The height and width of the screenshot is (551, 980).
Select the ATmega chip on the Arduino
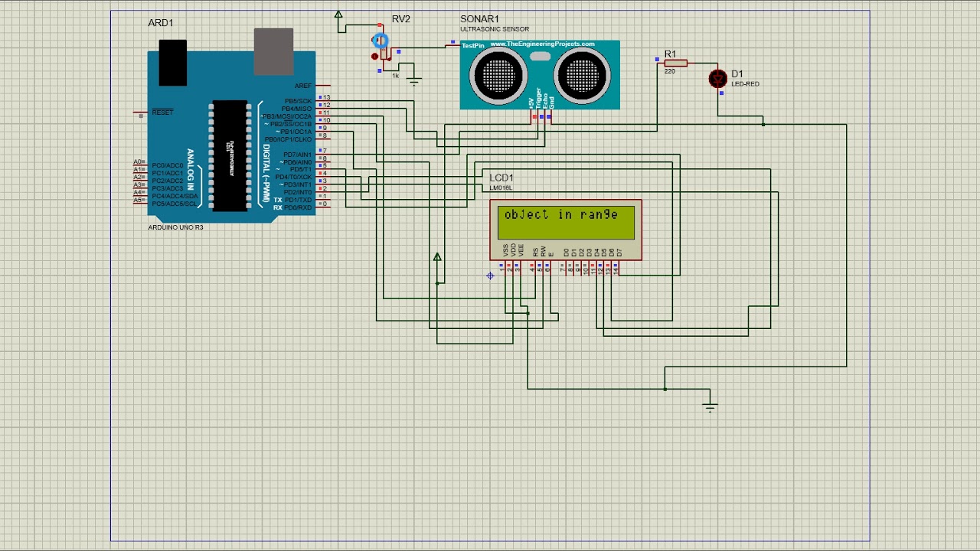pos(230,155)
